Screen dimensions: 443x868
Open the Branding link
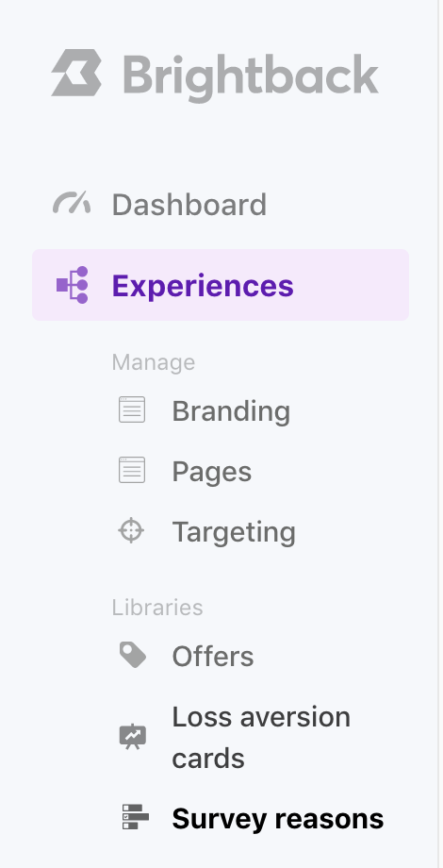[231, 411]
